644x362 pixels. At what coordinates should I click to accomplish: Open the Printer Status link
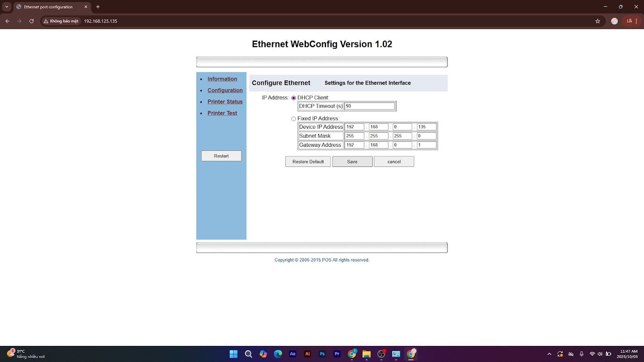(x=225, y=102)
